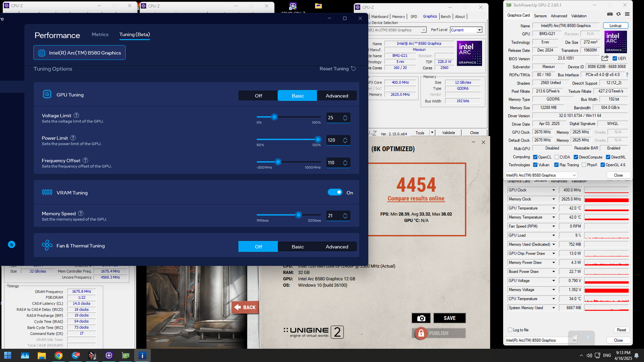Open the Chrome taskbar icon
The image size is (644, 362).
coord(58,355)
